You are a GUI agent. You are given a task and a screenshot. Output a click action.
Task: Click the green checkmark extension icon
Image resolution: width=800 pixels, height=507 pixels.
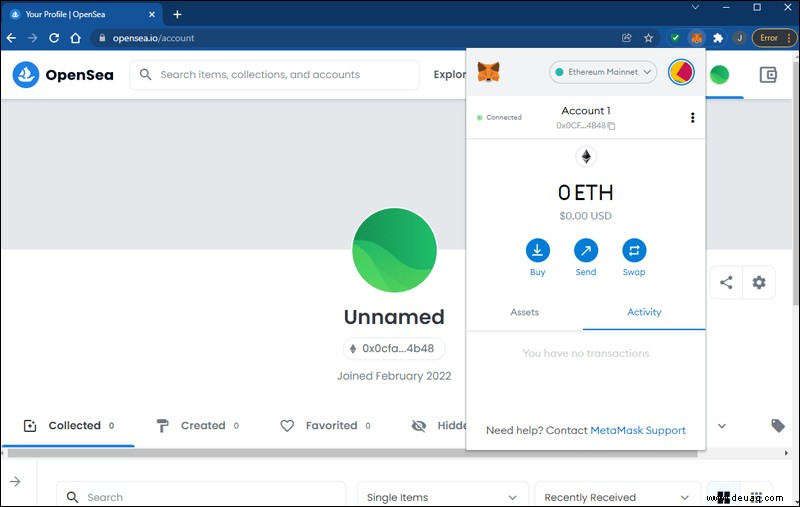675,38
